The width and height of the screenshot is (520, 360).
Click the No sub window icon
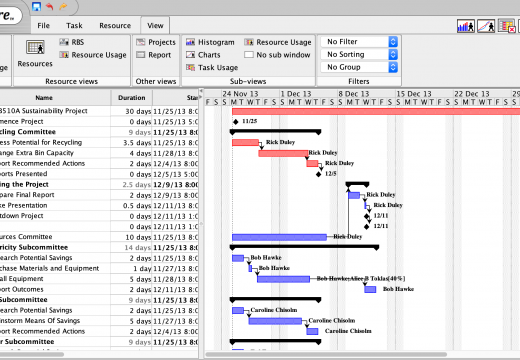pyautogui.click(x=249, y=55)
